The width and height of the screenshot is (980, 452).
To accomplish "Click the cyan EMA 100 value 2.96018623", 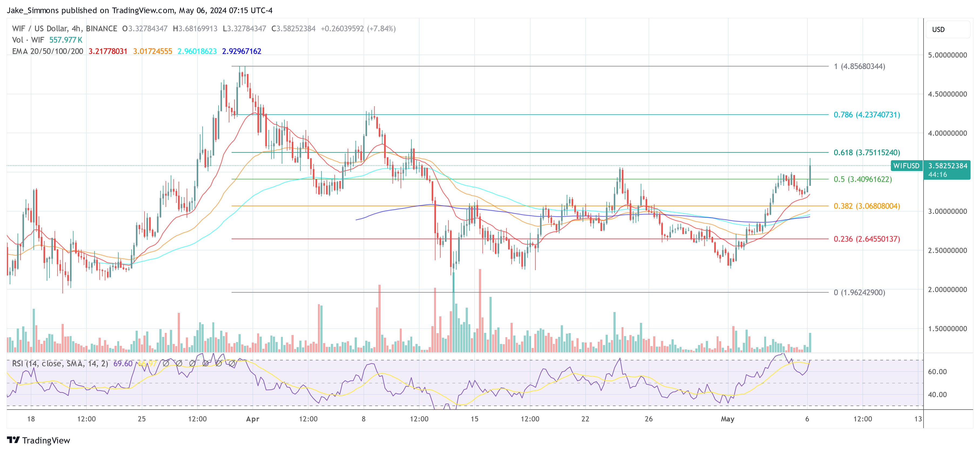I will coord(197,51).
